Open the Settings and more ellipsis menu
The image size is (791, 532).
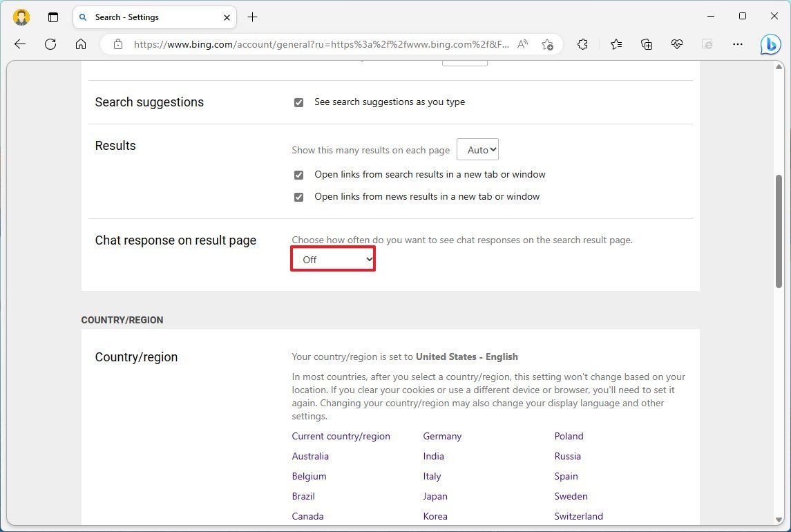tap(737, 44)
